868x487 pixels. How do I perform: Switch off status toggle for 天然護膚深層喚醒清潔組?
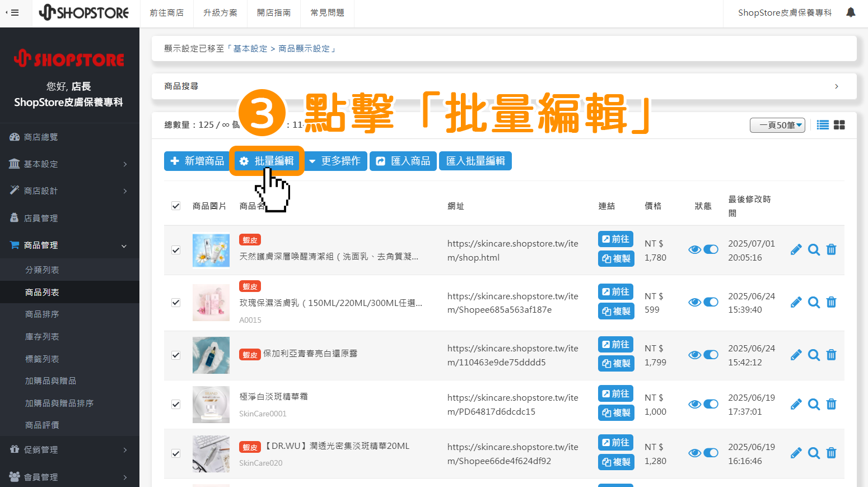coord(711,250)
